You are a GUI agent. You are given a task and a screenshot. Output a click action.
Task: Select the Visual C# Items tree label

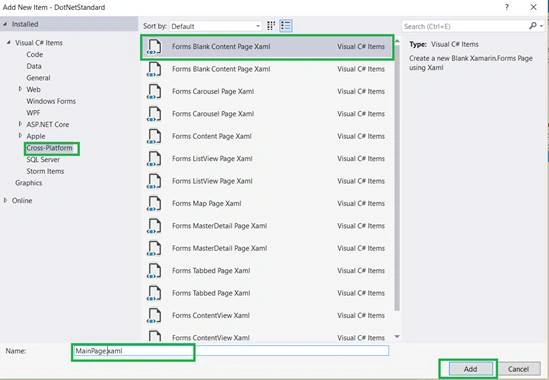coord(39,43)
